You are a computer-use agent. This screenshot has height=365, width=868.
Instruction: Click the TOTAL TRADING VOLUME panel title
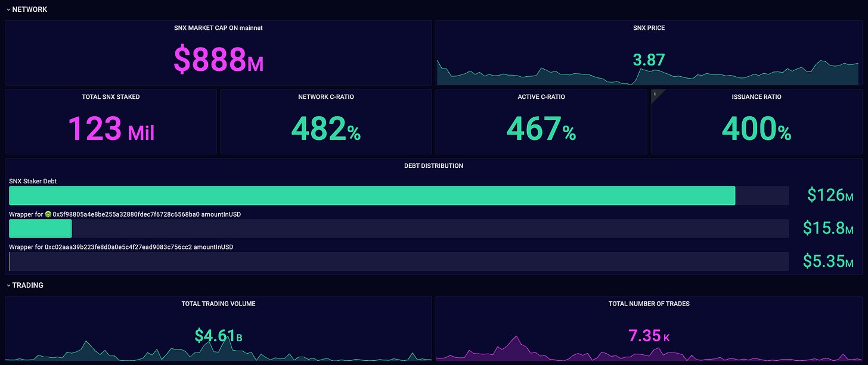click(218, 304)
